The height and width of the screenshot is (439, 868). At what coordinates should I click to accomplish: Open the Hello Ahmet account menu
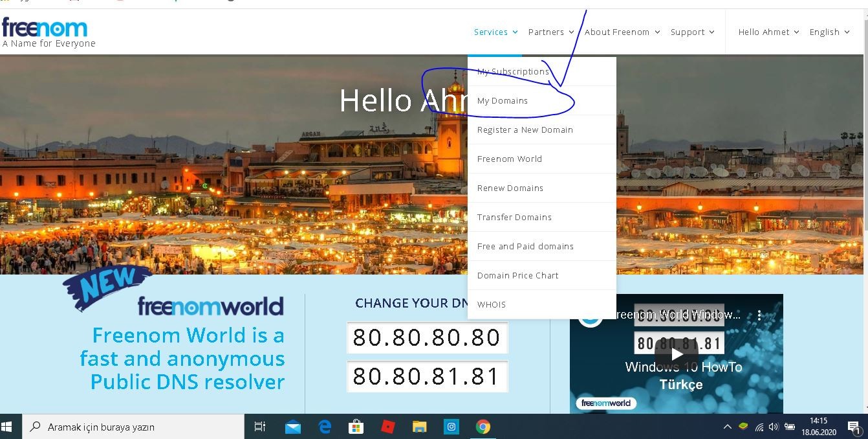tap(768, 32)
